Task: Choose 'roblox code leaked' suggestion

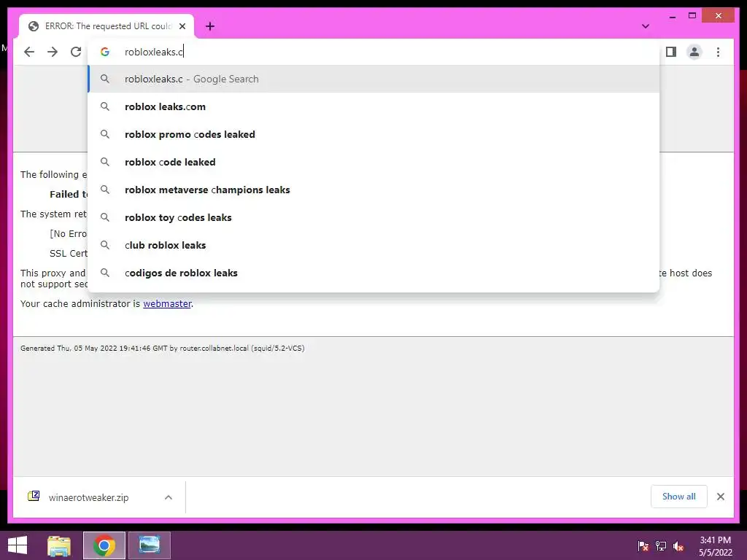Action: point(374,162)
